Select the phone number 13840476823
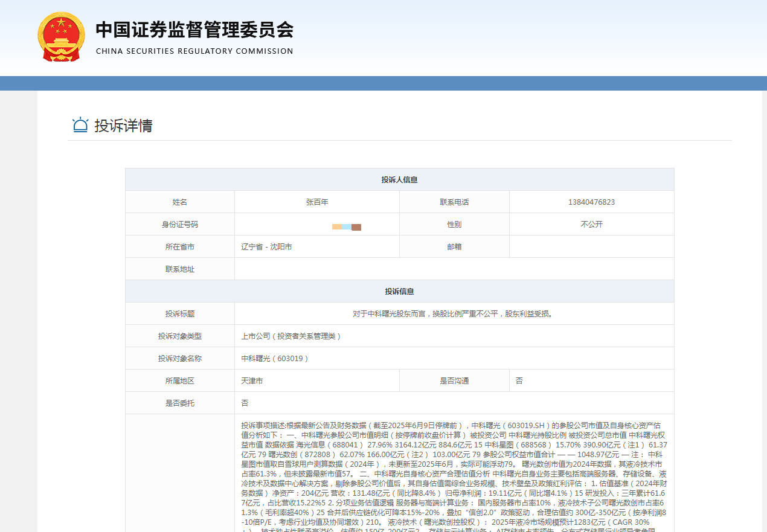This screenshot has width=767, height=532. point(591,202)
